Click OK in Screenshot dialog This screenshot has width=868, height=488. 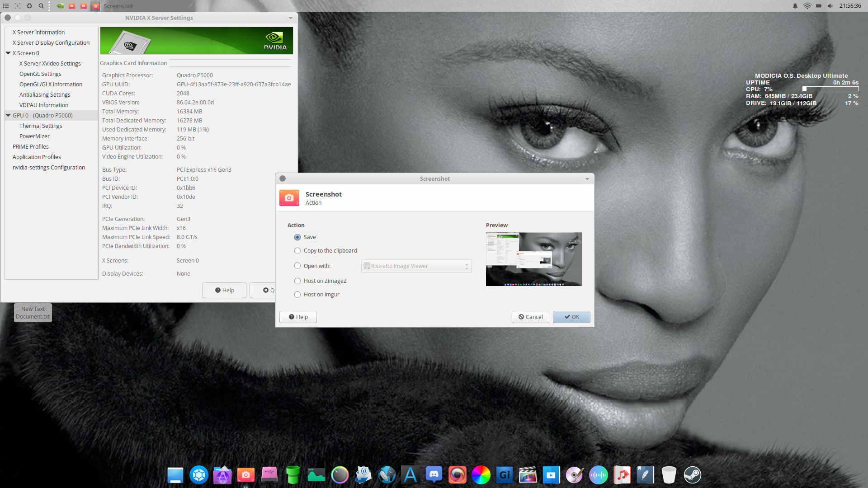[x=571, y=317]
